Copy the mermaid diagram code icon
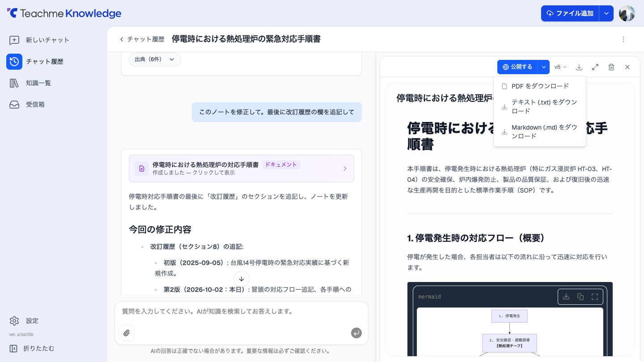Screen dimensions: 644x362 (x=580, y=297)
